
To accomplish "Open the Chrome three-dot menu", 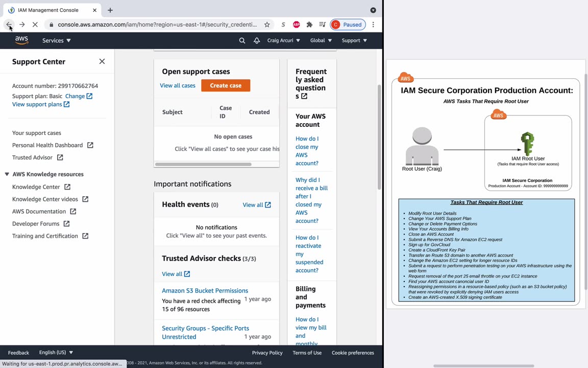I will tap(373, 25).
